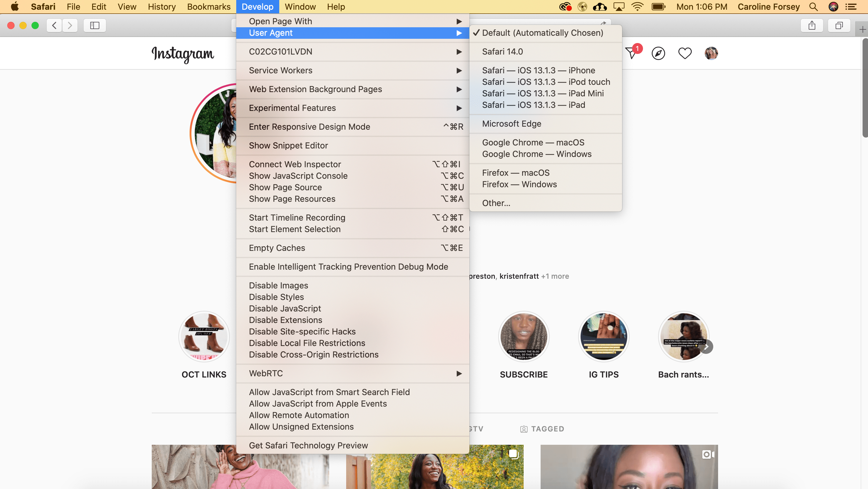Click the Safari bookmark icon in toolbar
The width and height of the screenshot is (868, 489).
point(95,25)
